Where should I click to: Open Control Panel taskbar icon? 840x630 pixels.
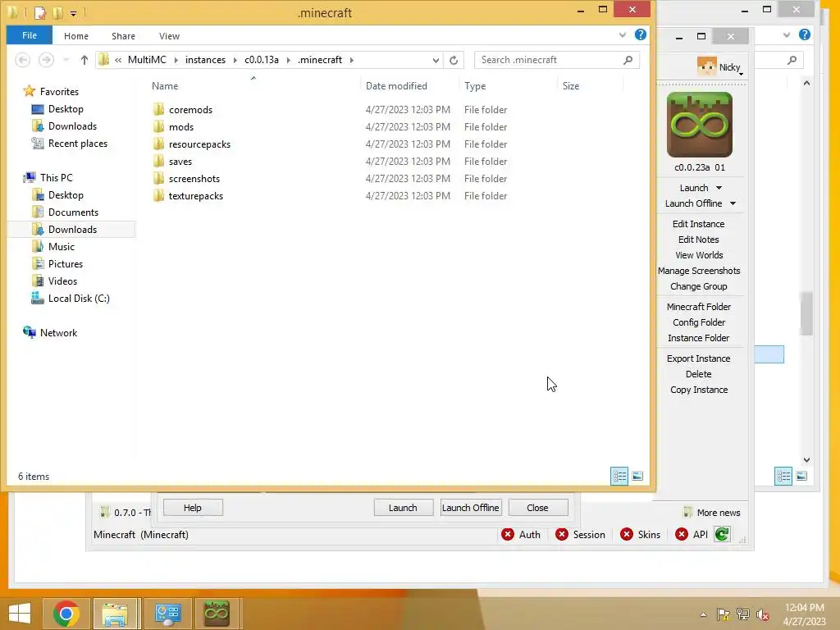[x=167, y=614]
